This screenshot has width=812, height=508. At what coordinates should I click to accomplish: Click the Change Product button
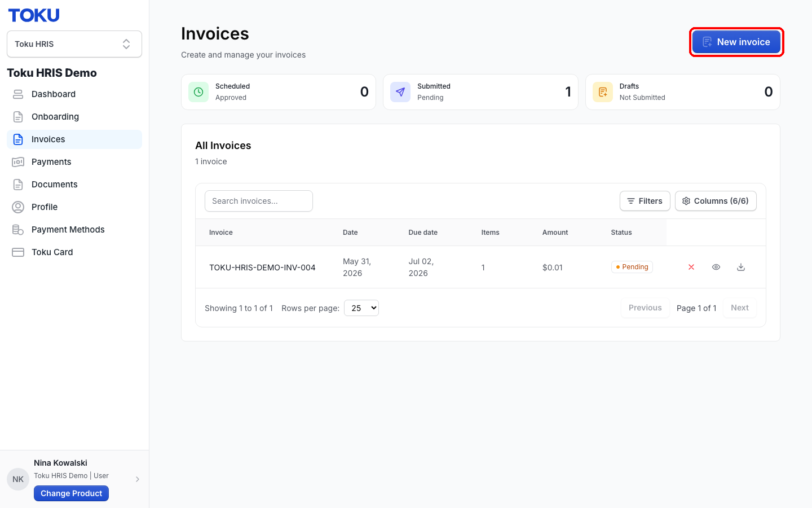pos(71,493)
